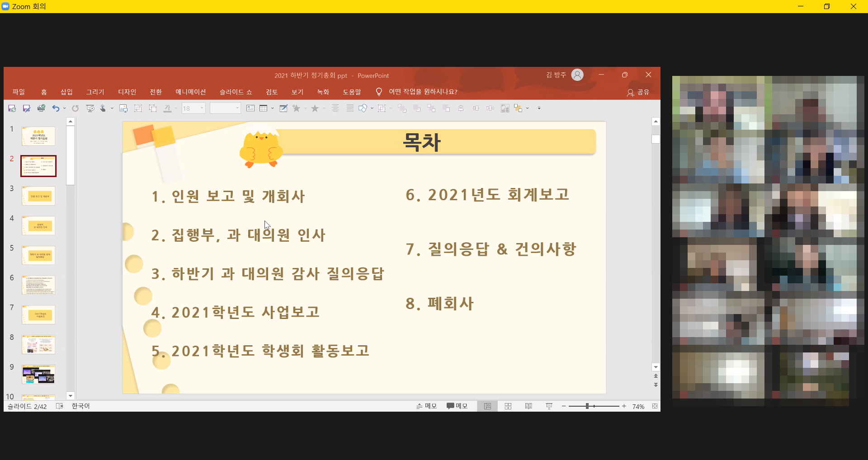Screen dimensions: 868x460
Task: Click the zoom slider handle
Action: (587, 406)
